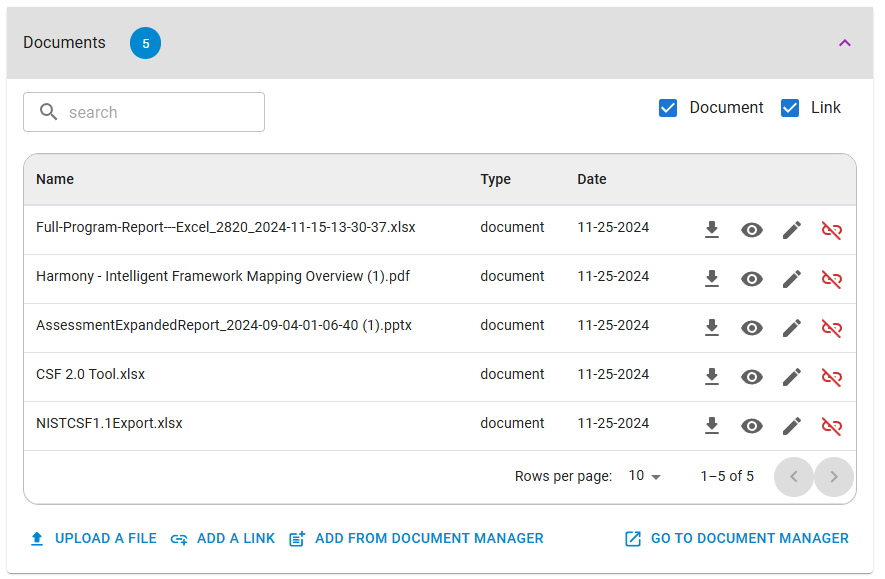Image resolution: width=885 pixels, height=579 pixels.
Task: Uncheck the Link filter checkbox
Action: tap(790, 108)
